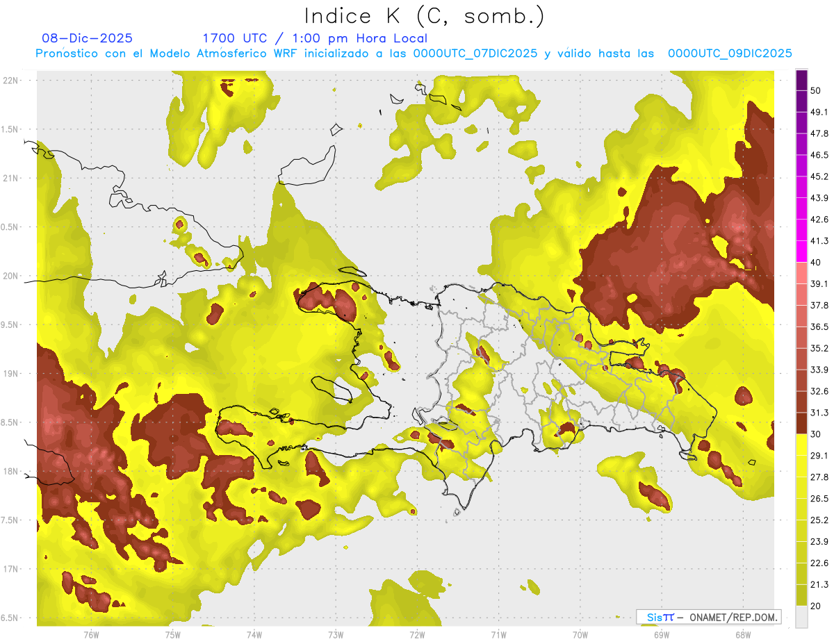
Task: Click the "74W" longitude label
Action: 254,634
